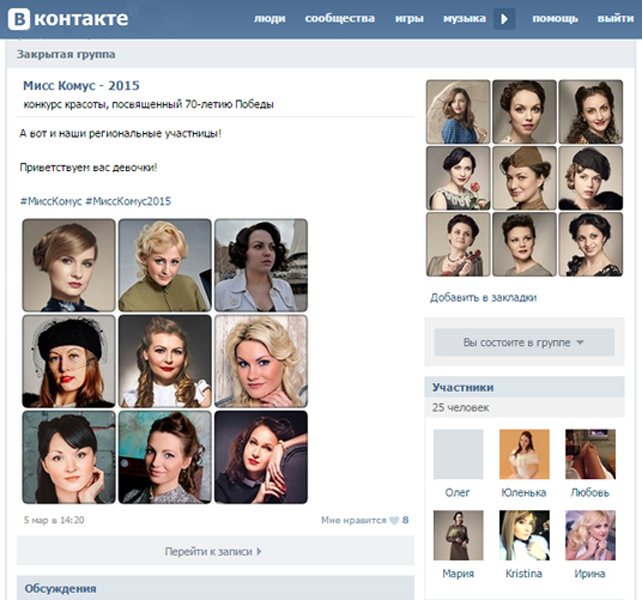Open Любовь's profile picture
The height and width of the screenshot is (600, 642).
click(590, 454)
